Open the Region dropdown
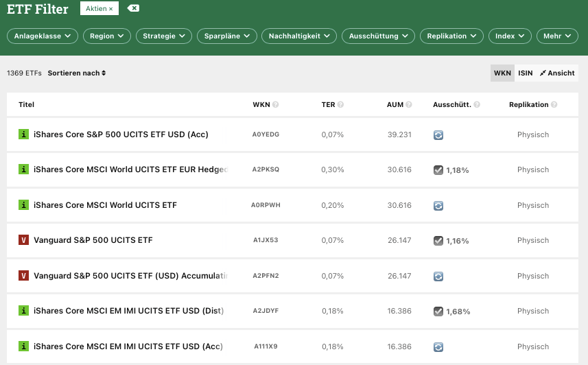The width and height of the screenshot is (588, 365). point(107,36)
